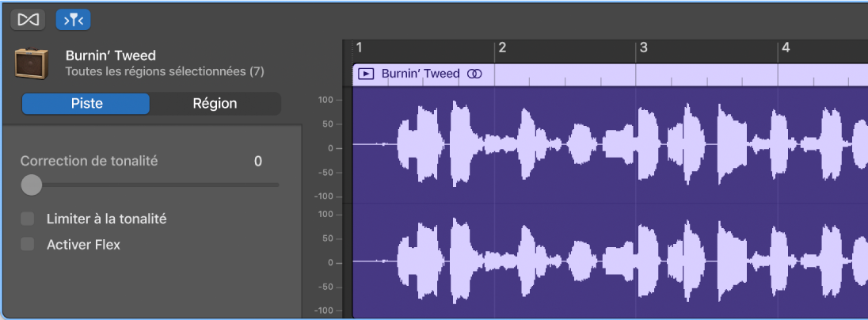Click the Correction de tonalité slider handle

point(31,185)
